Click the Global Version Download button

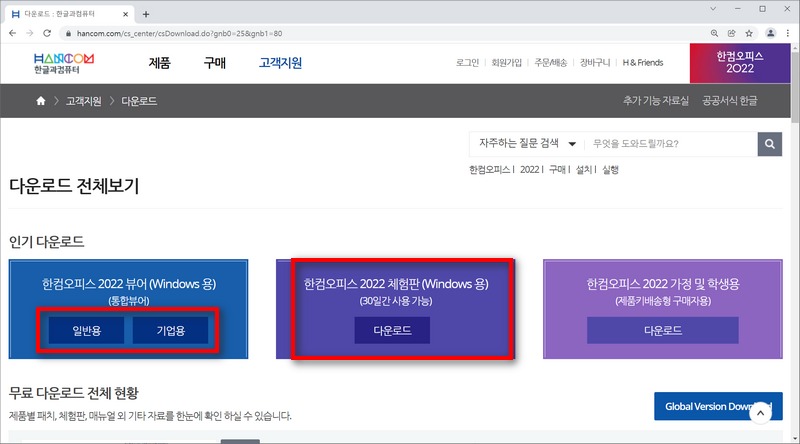tap(718, 406)
